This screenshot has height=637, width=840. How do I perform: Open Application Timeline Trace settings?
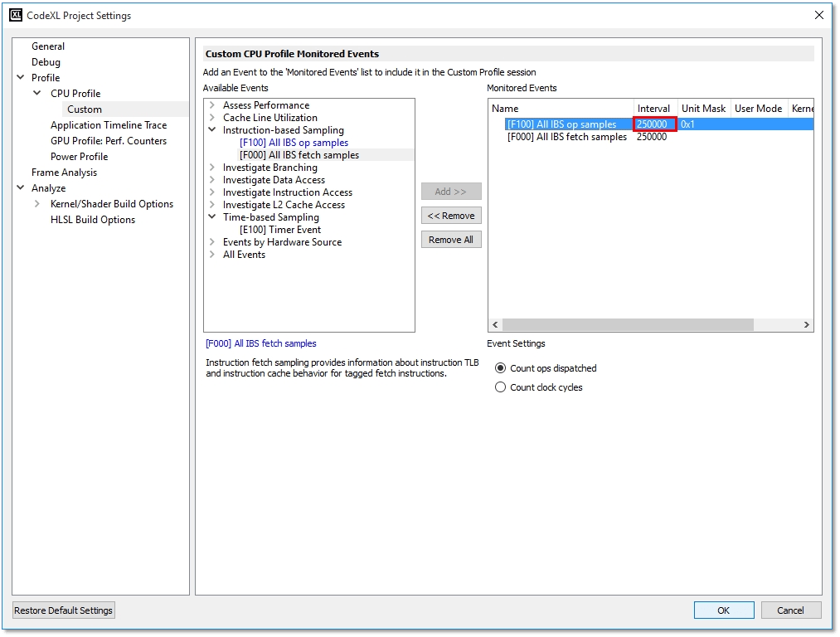pyautogui.click(x=109, y=124)
